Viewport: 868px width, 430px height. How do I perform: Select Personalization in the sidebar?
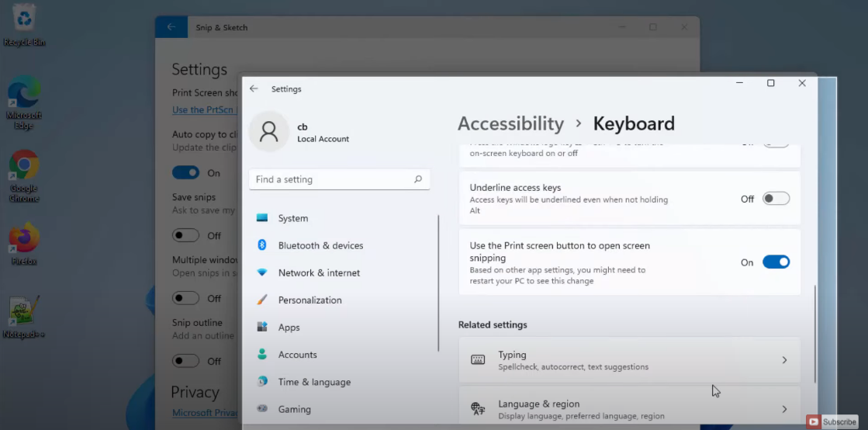310,300
